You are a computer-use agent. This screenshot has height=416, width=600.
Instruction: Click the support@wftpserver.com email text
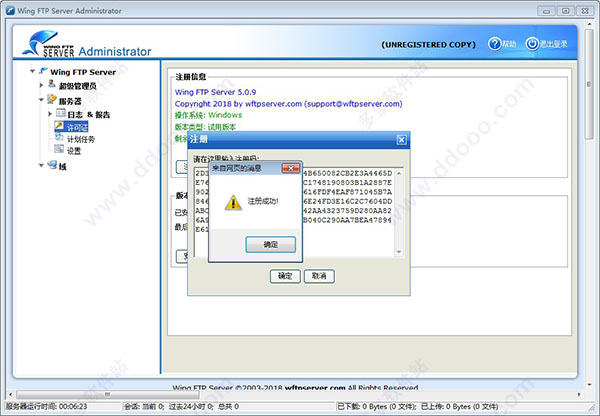354,104
